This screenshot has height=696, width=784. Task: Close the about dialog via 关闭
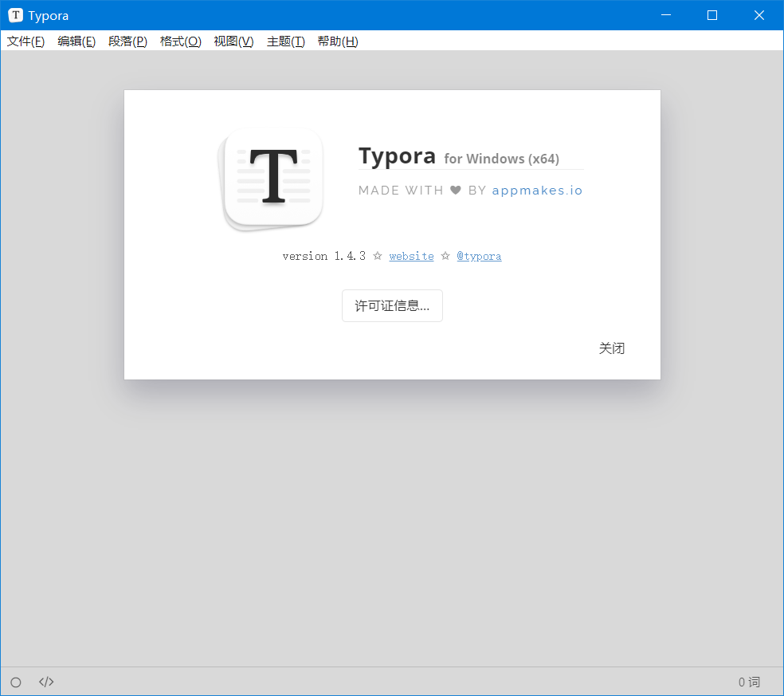pyautogui.click(x=611, y=348)
